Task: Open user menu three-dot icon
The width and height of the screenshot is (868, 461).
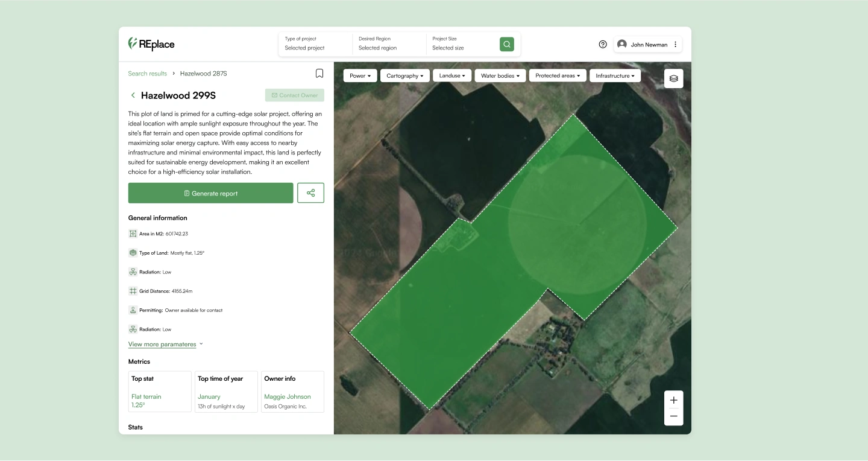Action: tap(675, 44)
